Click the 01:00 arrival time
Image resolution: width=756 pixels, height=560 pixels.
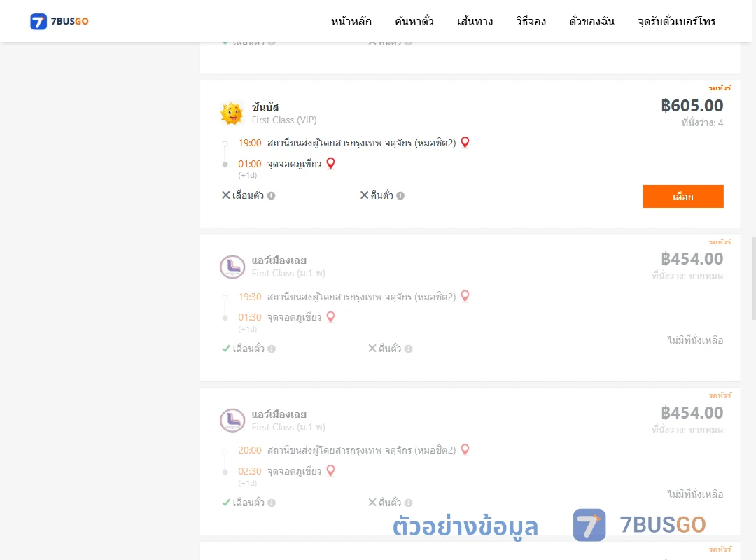pyautogui.click(x=249, y=164)
